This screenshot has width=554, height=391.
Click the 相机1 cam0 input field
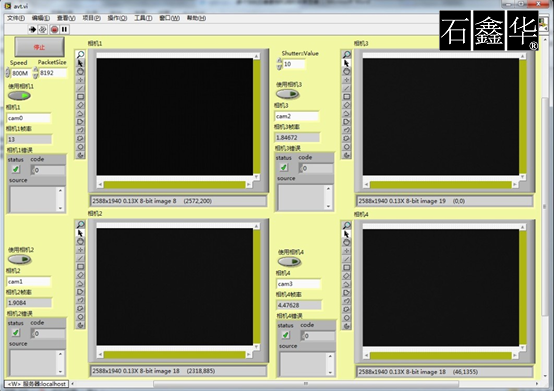[29, 118]
